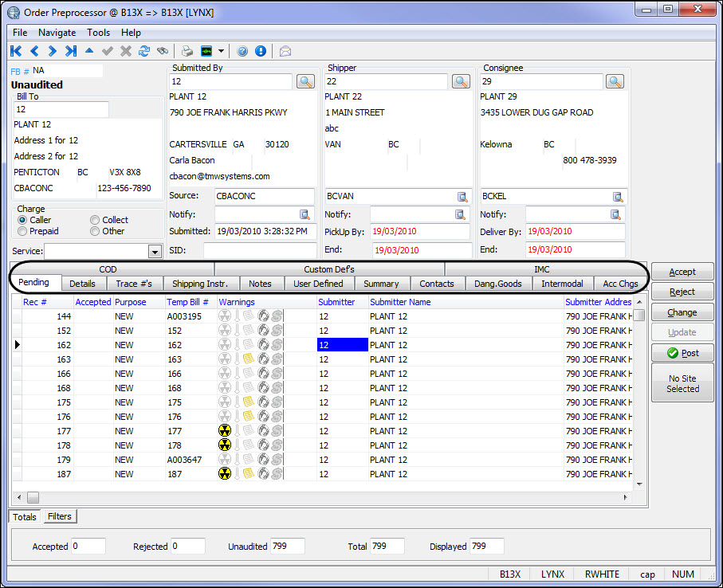Open the Navigate menu

(x=57, y=33)
